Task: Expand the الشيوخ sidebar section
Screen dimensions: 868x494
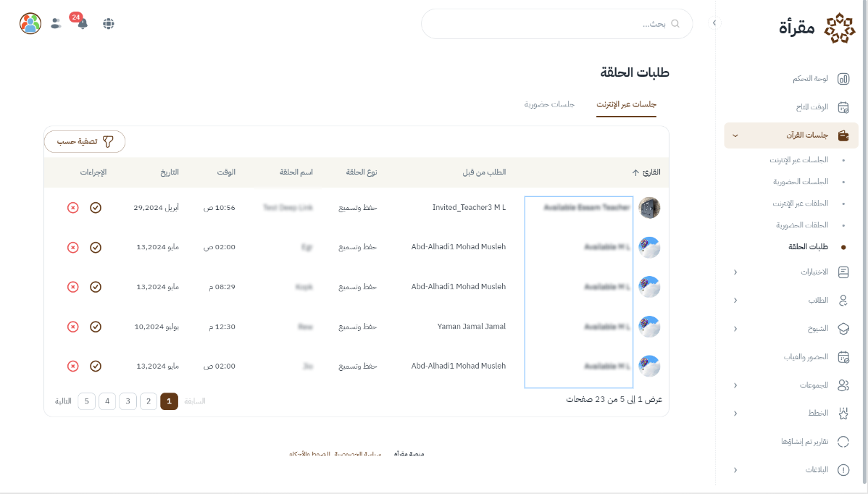Action: pos(735,328)
